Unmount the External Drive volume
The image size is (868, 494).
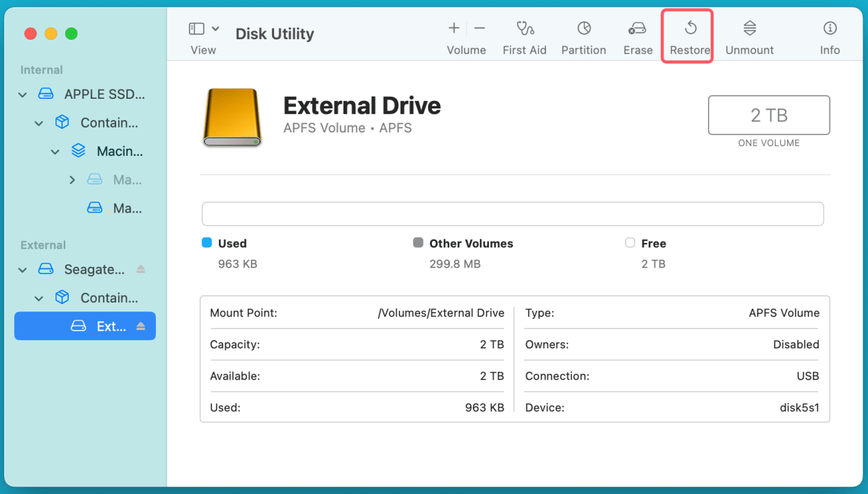coord(749,34)
